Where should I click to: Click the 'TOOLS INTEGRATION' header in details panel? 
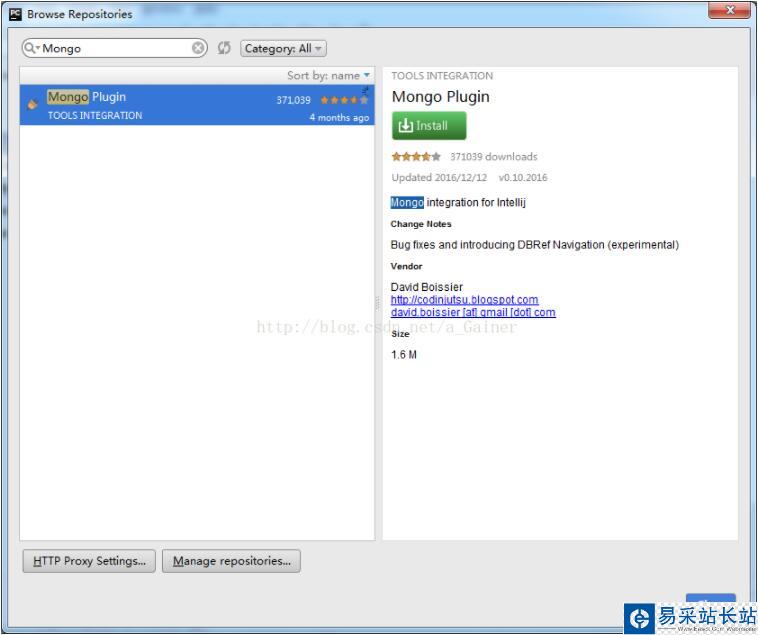(442, 76)
